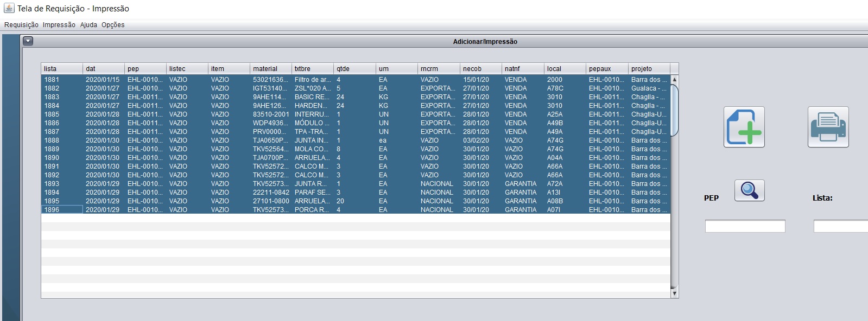Open the Impressão menu
The height and width of the screenshot is (321, 868).
tap(59, 25)
